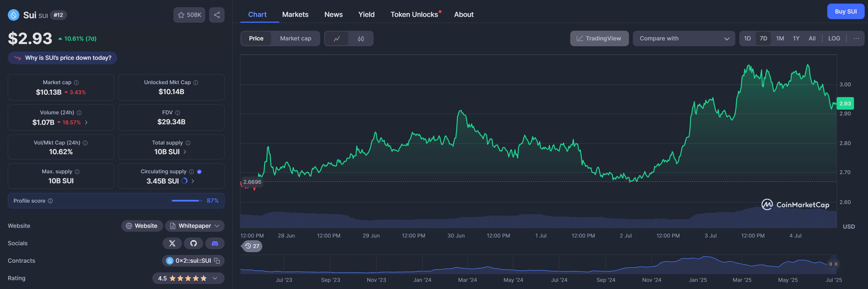
Task: Click Volume (24h) info icon
Action: pyautogui.click(x=79, y=113)
